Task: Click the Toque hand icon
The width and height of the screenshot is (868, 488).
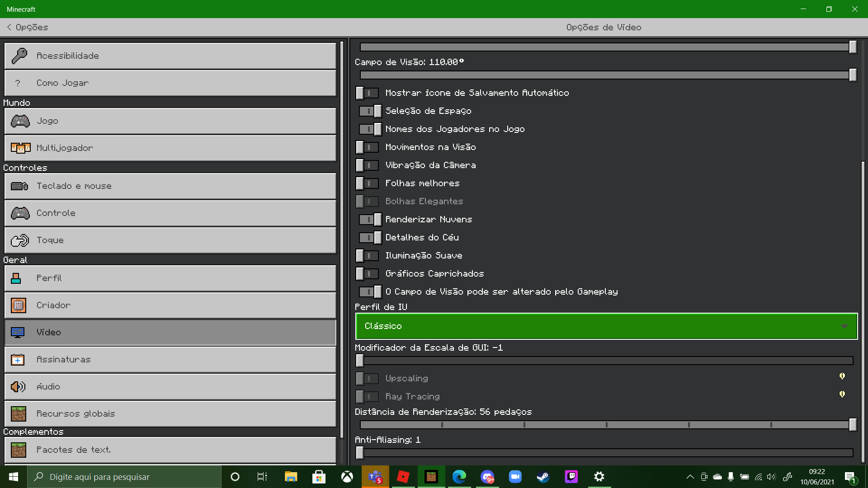Action: pos(19,240)
